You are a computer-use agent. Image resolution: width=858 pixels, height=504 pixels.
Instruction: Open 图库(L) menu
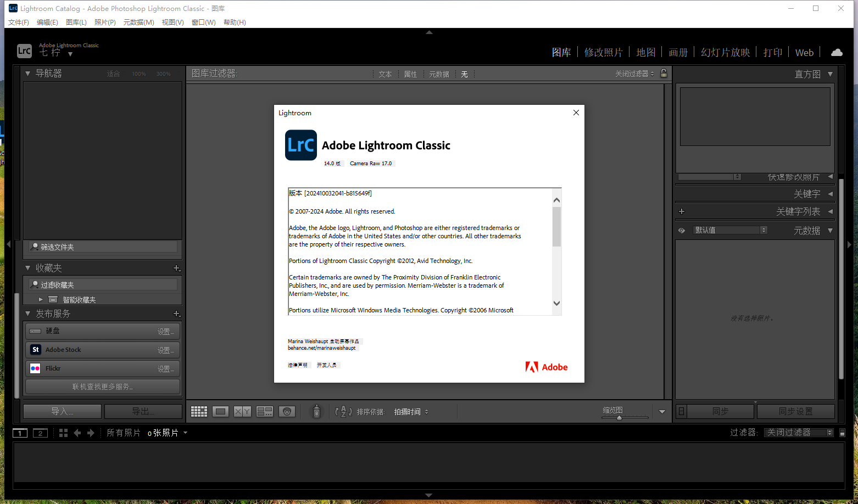pyautogui.click(x=76, y=23)
